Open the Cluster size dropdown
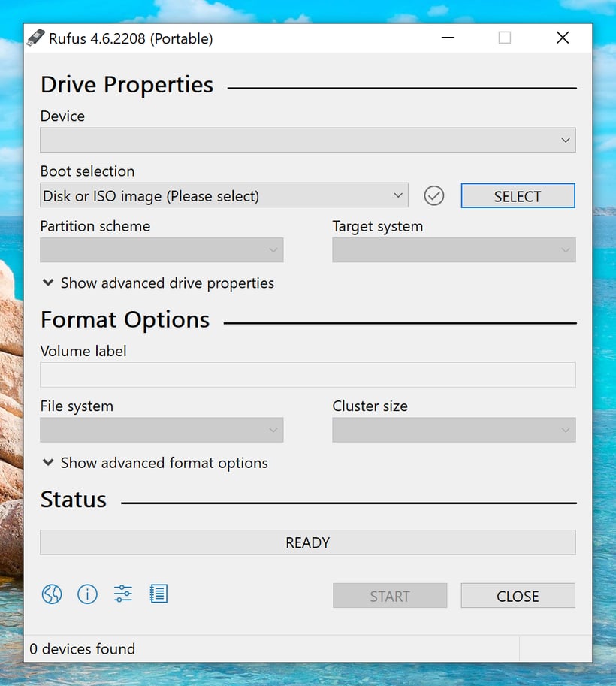 coord(454,430)
